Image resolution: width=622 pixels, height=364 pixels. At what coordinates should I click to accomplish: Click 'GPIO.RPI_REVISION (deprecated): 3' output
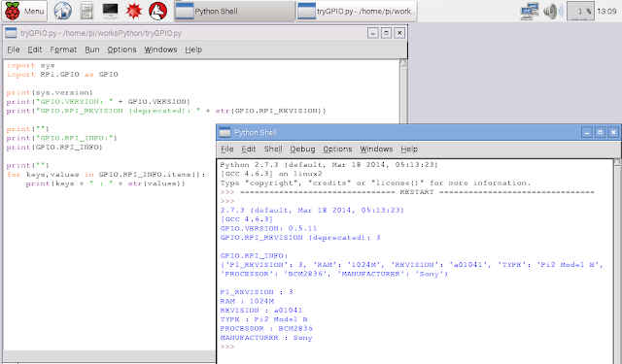click(x=300, y=238)
